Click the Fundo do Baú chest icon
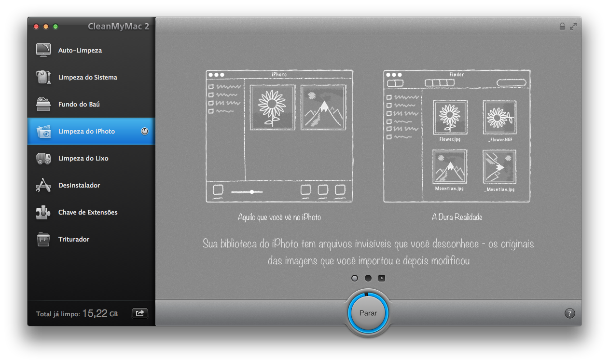Viewport: 609px width, 364px height. pos(43,104)
